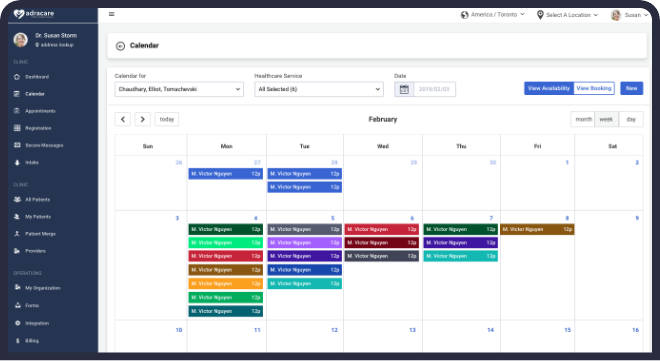Screen dimensions: 660x361
Task: Click the Patient Merge icon
Action: point(17,234)
